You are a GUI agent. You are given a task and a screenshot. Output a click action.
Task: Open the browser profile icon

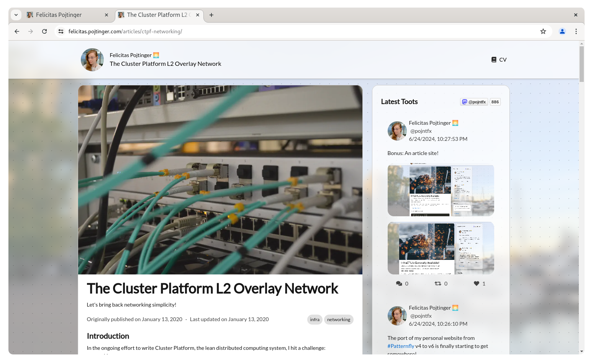562,31
